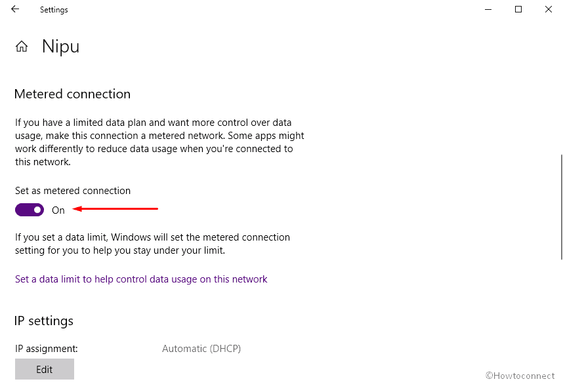Minimize the Settings window

(488, 9)
